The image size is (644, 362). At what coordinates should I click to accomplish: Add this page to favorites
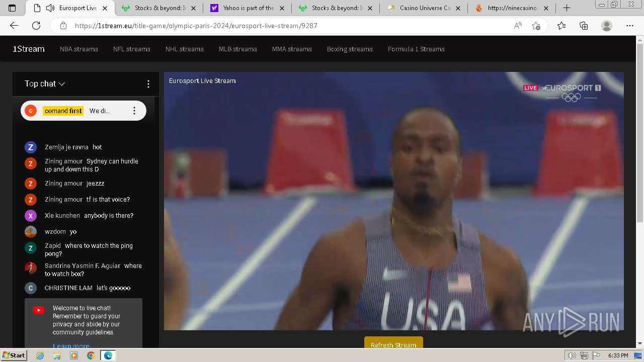click(x=536, y=26)
